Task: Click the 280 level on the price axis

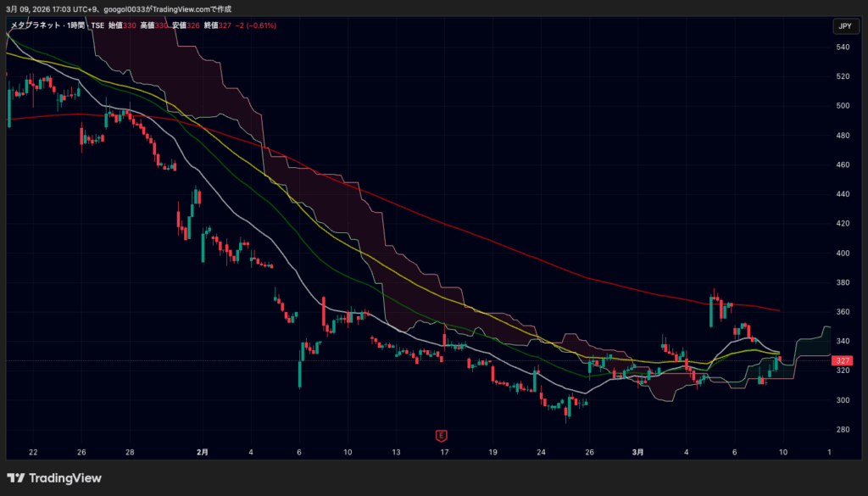Action: point(843,430)
